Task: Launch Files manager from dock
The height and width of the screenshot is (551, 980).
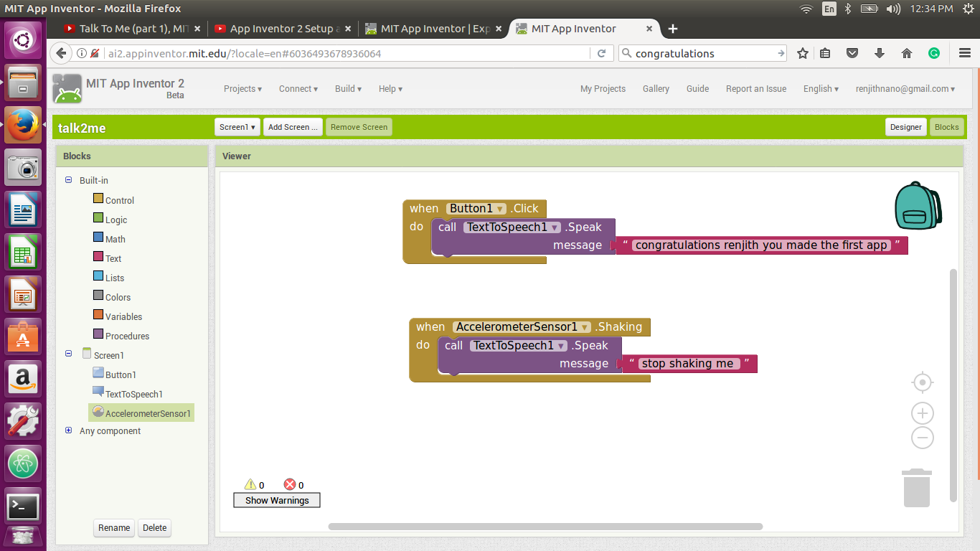Action: click(24, 83)
